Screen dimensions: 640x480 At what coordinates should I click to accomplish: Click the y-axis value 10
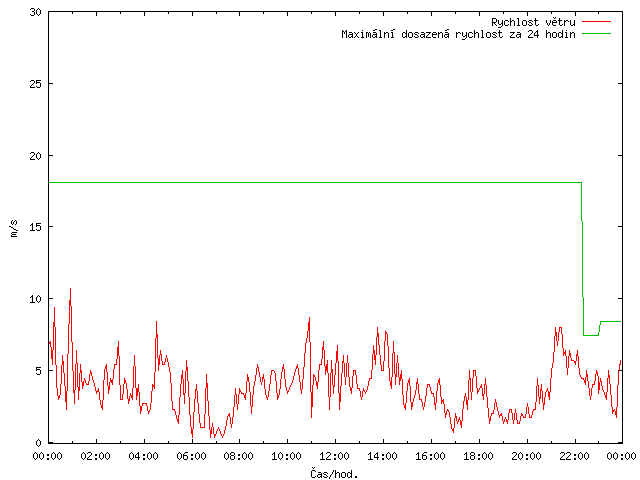coord(36,299)
